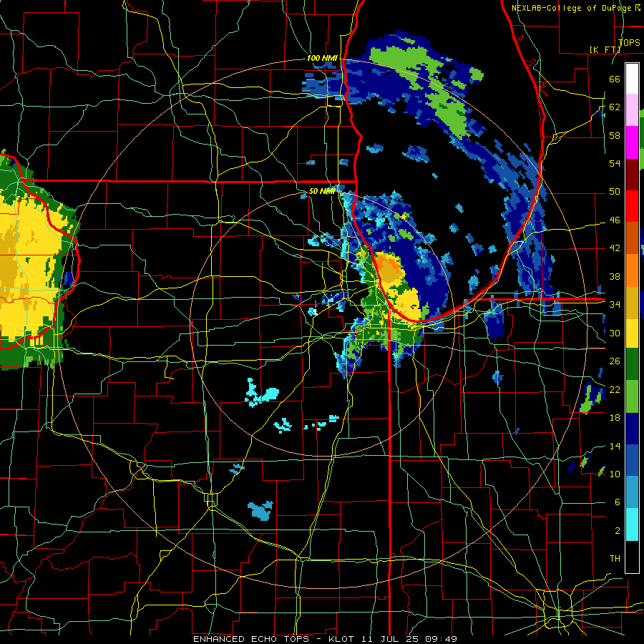Screen dimensions: 644x644
Task: Click the legend value 54
Action: click(615, 163)
